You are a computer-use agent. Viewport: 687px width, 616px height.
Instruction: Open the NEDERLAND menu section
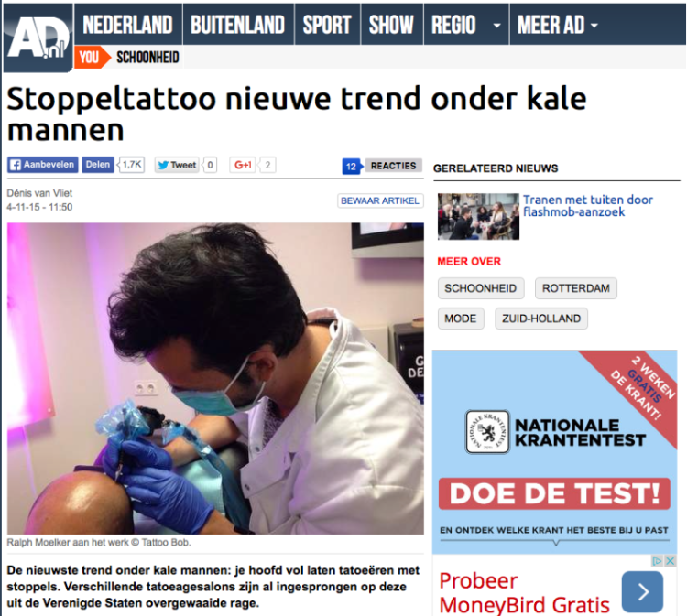pyautogui.click(x=128, y=25)
